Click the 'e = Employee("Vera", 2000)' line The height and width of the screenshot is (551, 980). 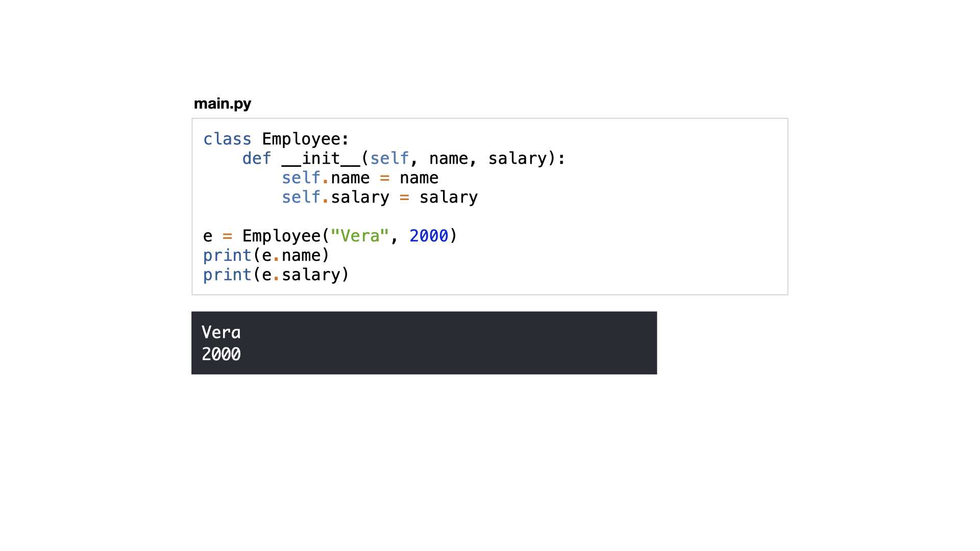(x=330, y=236)
